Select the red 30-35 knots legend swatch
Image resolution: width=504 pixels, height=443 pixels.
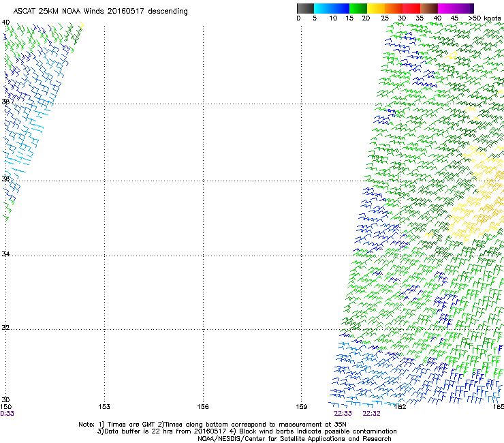click(411, 8)
